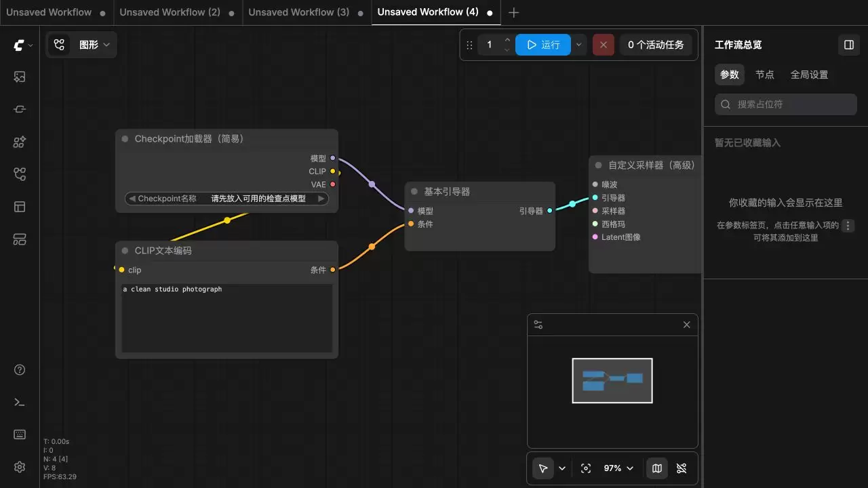
Task: Open the workflows sidebar icon
Action: click(x=20, y=175)
